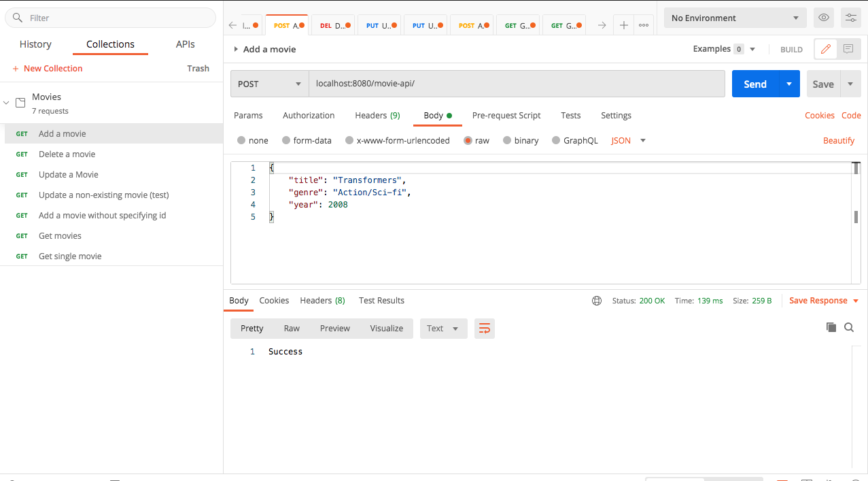Open the Text response format dropdown
868x481 pixels.
(444, 329)
